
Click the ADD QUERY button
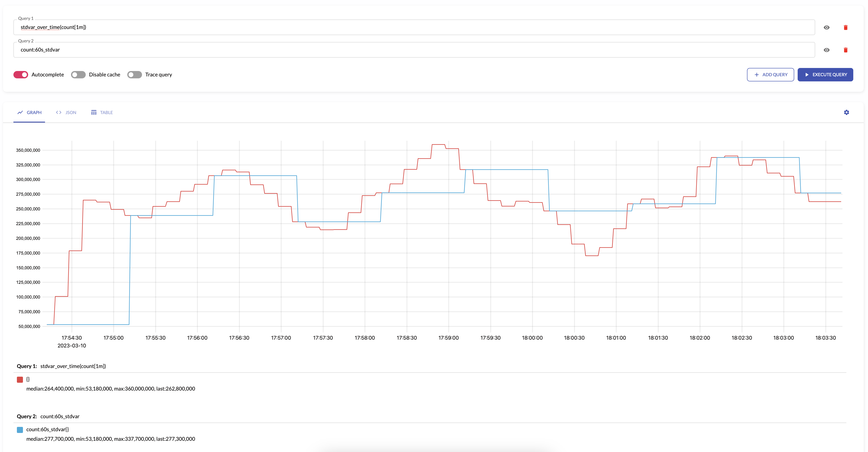click(770, 74)
